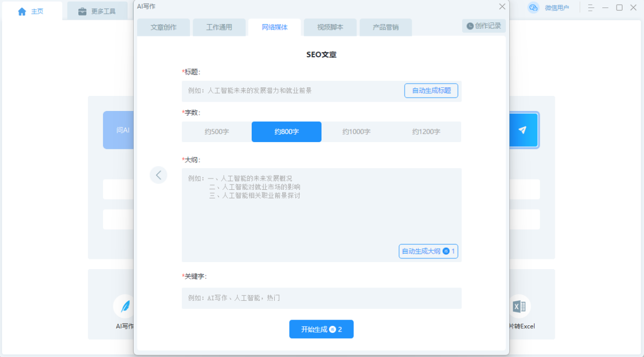This screenshot has width=644, height=357.
Task: Select the 约500字 word count option
Action: pyautogui.click(x=217, y=131)
